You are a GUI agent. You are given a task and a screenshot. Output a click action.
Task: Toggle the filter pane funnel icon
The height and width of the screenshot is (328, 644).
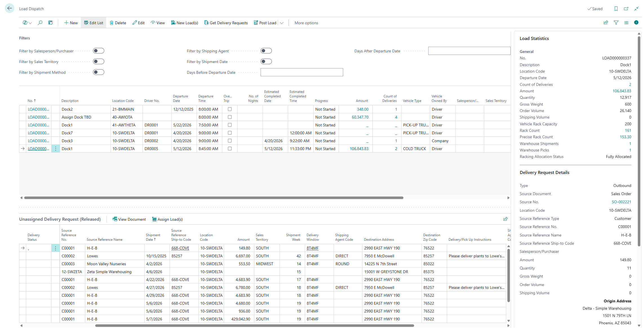[616, 23]
